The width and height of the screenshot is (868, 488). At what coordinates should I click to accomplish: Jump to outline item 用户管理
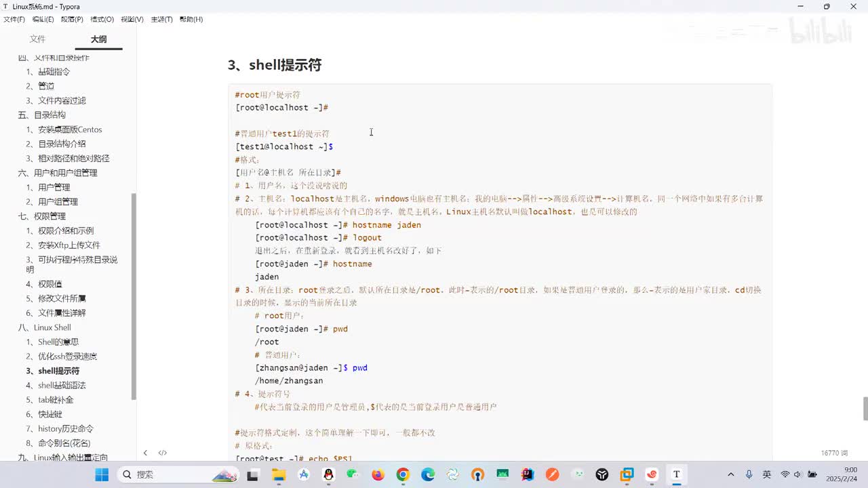[x=48, y=187]
